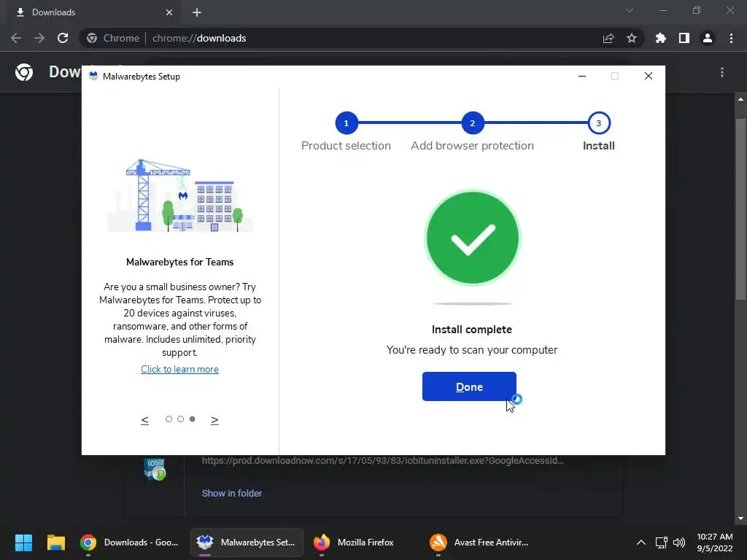Click step 3 Install circle
The height and width of the screenshot is (560, 747).
click(x=599, y=122)
